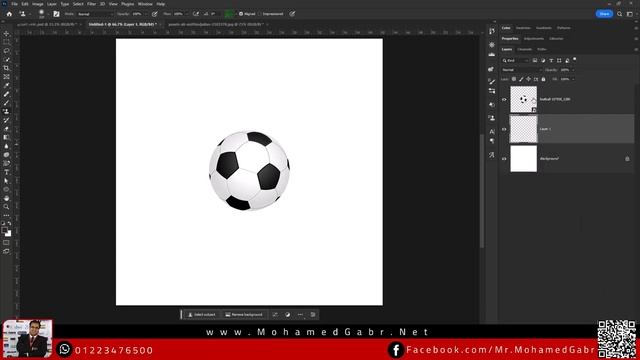Image resolution: width=640 pixels, height=360 pixels.
Task: Select the Lasso tool
Action: click(6, 51)
